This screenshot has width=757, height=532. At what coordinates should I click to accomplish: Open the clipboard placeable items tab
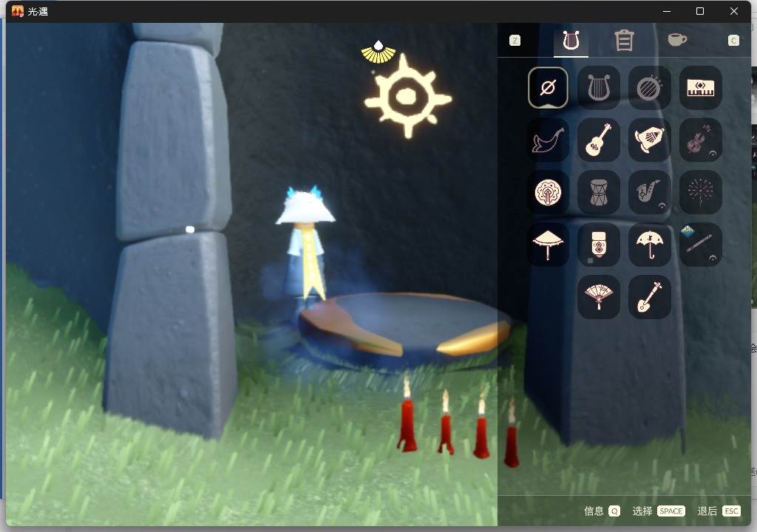pos(624,41)
